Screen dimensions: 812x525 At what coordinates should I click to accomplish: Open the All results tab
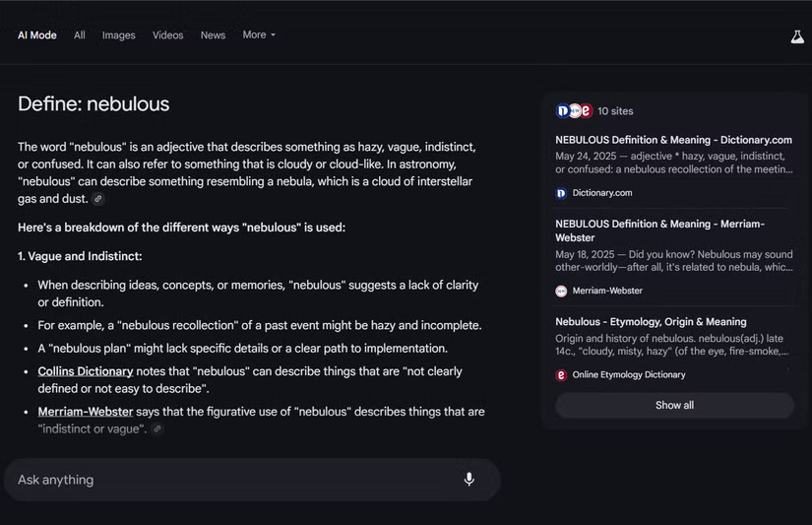click(80, 35)
